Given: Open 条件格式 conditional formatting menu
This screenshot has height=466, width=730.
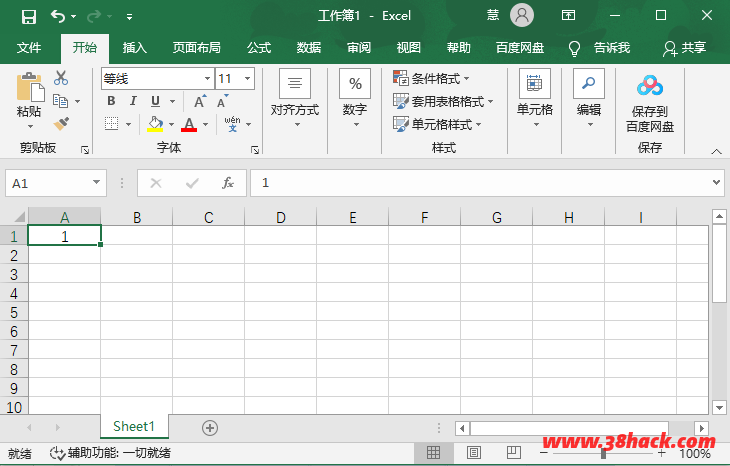Looking at the screenshot, I should 431,78.
